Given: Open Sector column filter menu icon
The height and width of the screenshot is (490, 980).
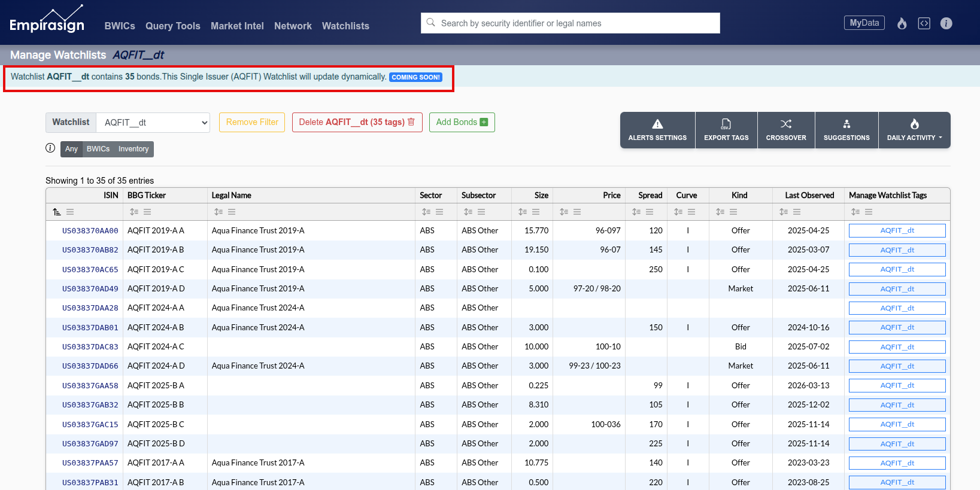Looking at the screenshot, I should click(439, 212).
